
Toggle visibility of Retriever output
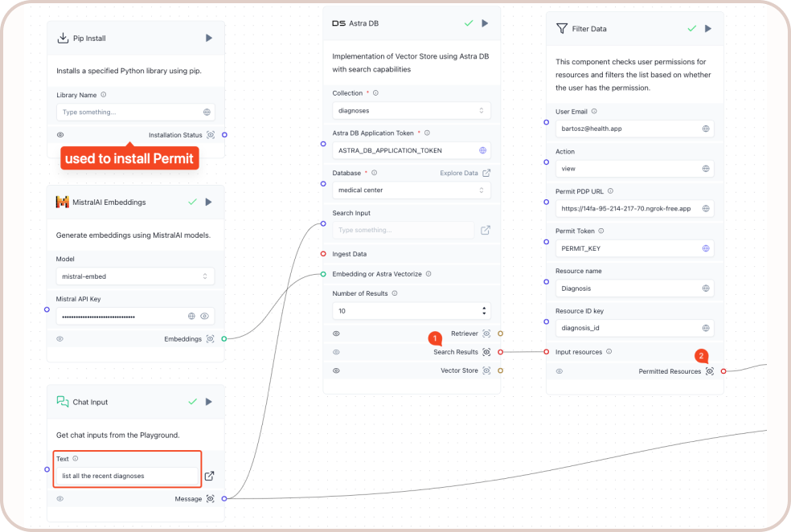pos(336,333)
